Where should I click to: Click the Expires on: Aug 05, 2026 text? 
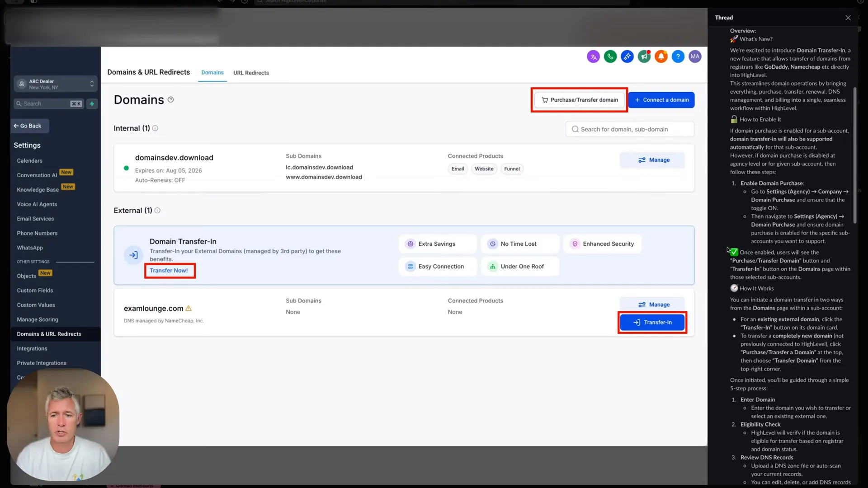coord(168,171)
